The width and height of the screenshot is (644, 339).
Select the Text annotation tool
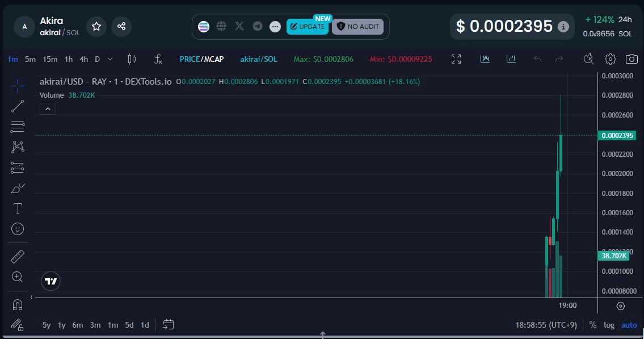(17, 208)
